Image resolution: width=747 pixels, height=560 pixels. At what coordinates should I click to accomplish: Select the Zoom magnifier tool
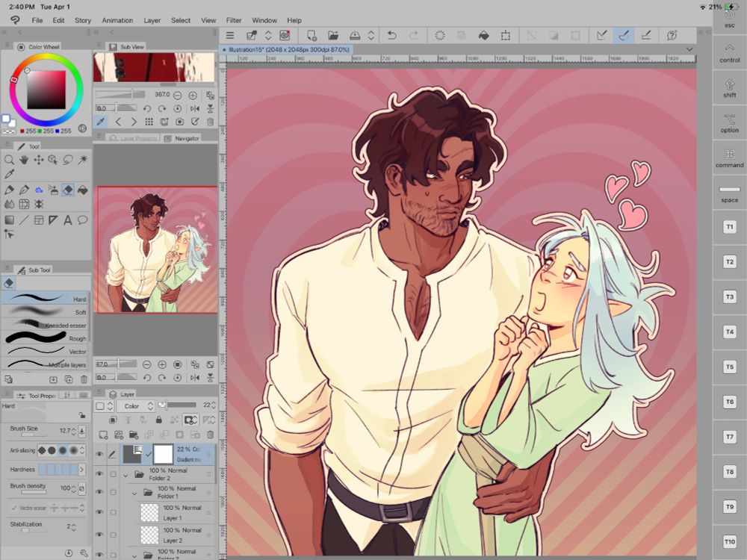[x=9, y=160]
